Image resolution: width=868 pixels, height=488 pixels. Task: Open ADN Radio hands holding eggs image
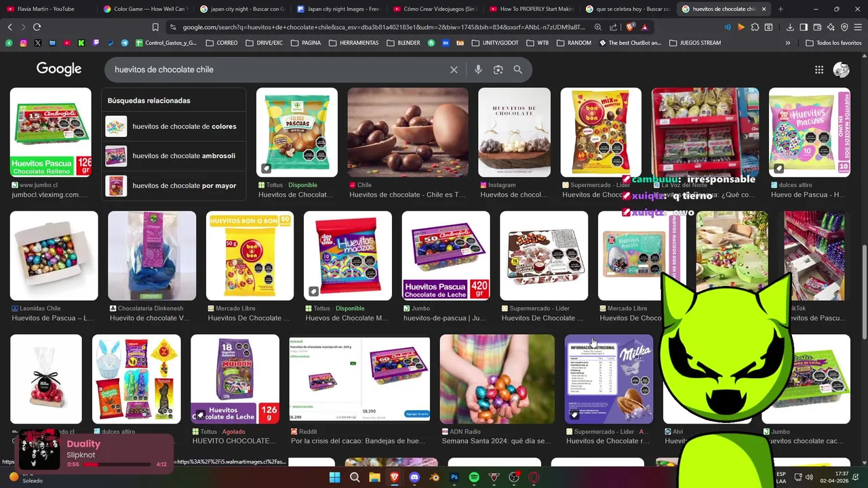pos(497,379)
